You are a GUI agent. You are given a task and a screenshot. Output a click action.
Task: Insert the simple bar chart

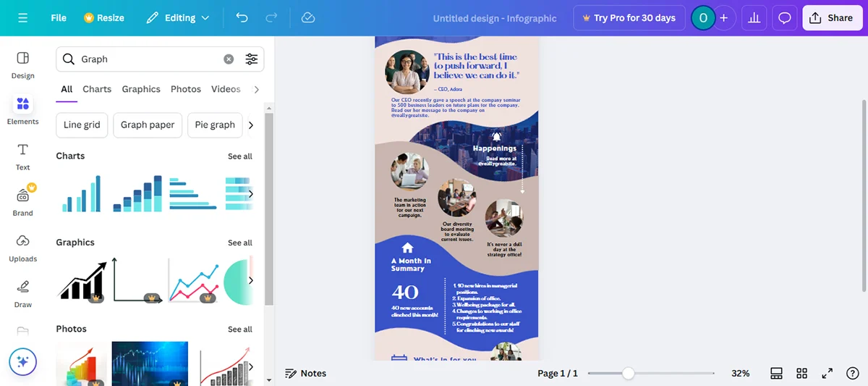[81, 193]
